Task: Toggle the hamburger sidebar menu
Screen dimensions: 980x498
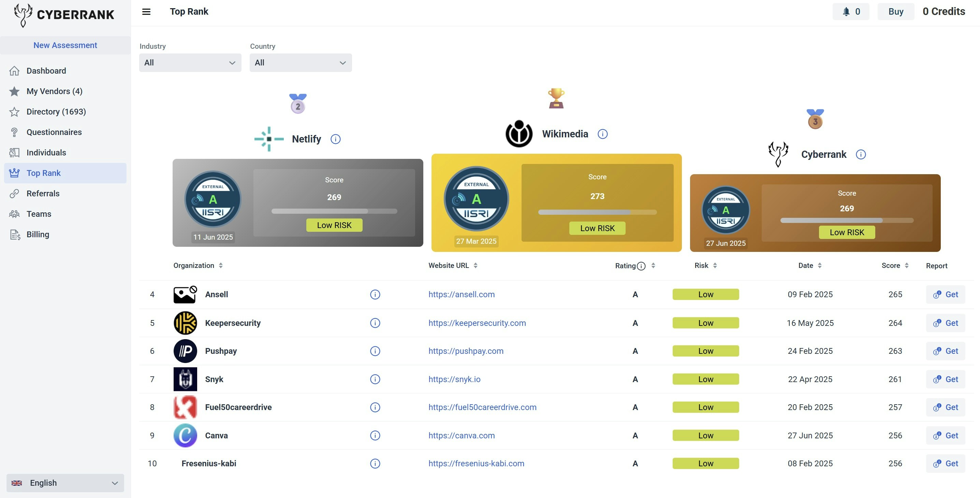Action: coord(146,12)
